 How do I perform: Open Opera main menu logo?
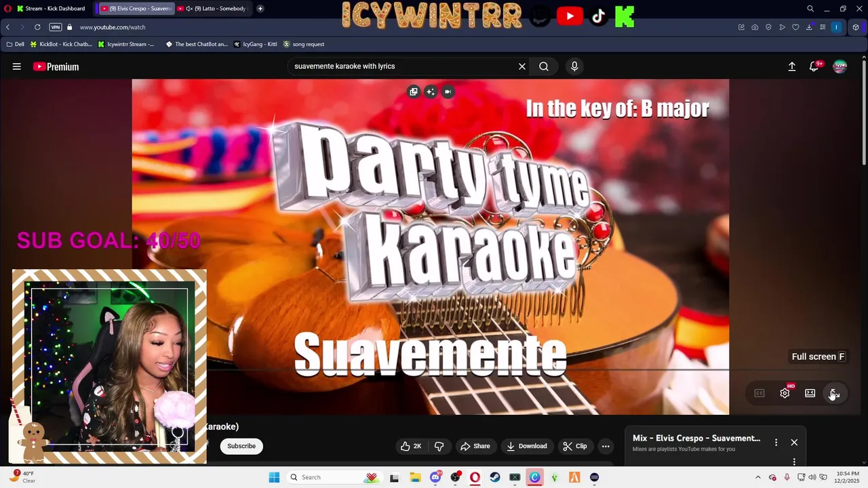[x=7, y=9]
